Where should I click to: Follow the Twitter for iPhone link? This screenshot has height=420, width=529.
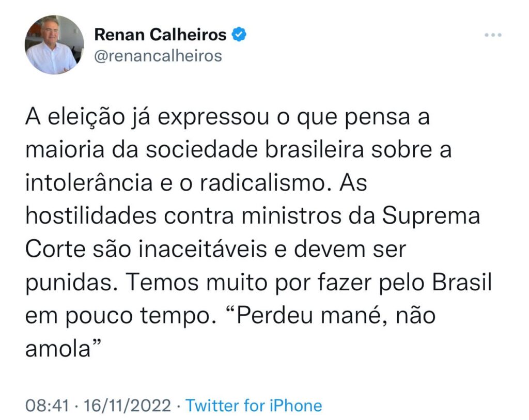click(x=254, y=405)
